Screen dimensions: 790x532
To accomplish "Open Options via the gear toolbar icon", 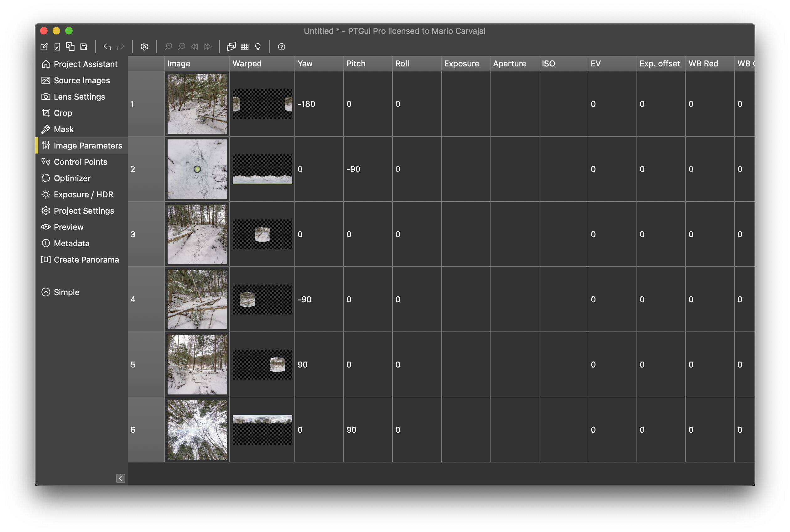I will (x=144, y=46).
